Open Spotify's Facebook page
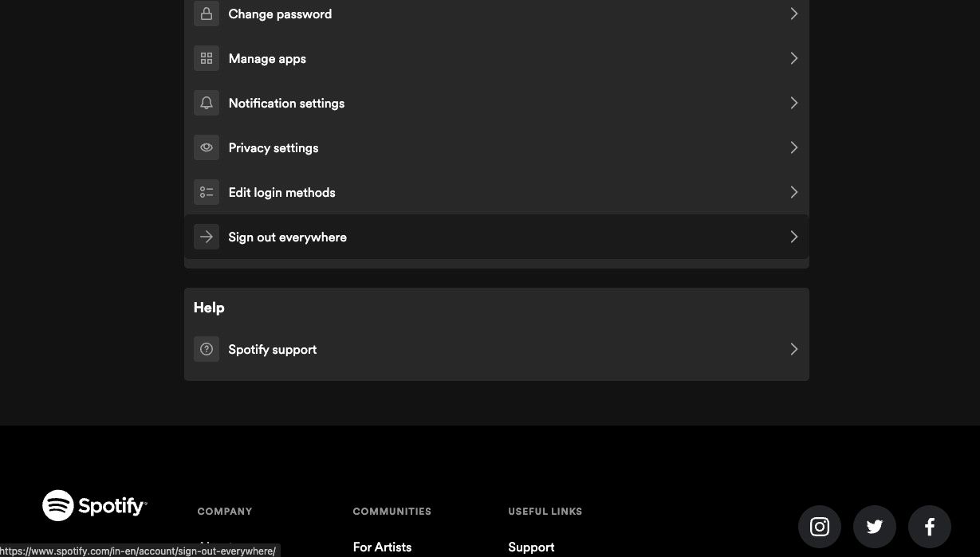The height and width of the screenshot is (557, 980). pyautogui.click(x=930, y=527)
